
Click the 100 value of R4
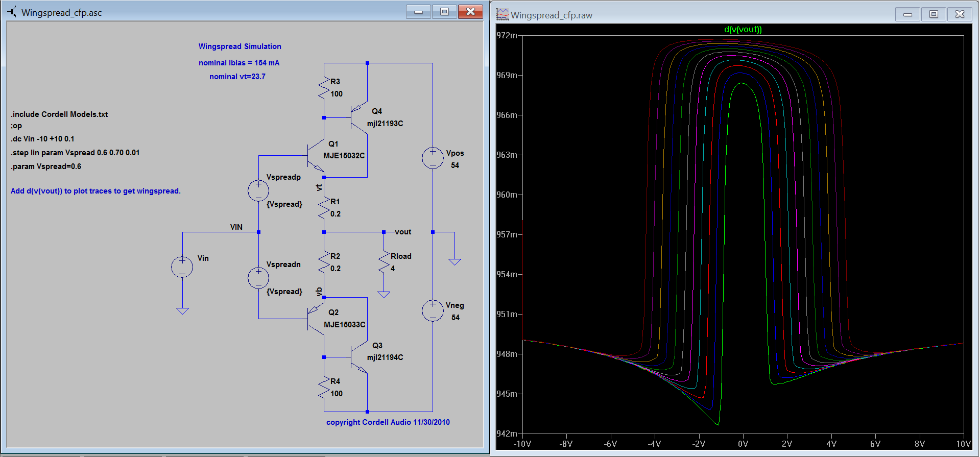(337, 394)
